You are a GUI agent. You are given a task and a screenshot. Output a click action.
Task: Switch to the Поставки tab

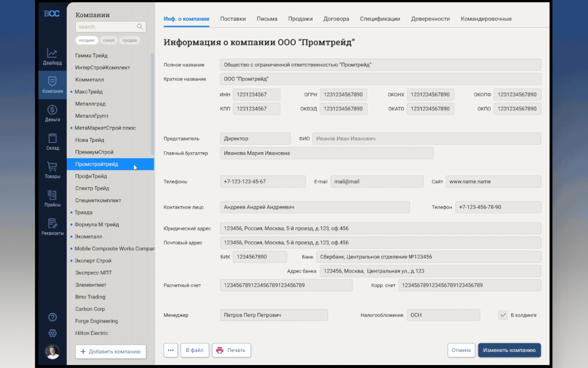click(233, 19)
